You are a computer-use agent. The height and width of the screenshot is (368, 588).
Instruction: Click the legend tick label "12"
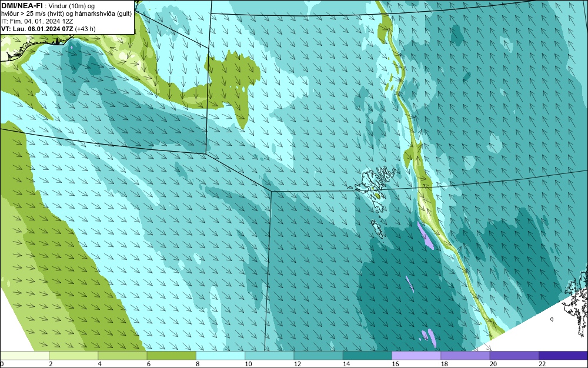pos(298,364)
